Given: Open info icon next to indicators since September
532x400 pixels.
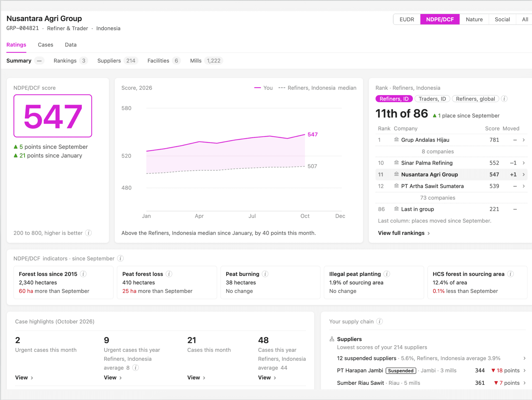Looking at the screenshot, I should click(120, 258).
